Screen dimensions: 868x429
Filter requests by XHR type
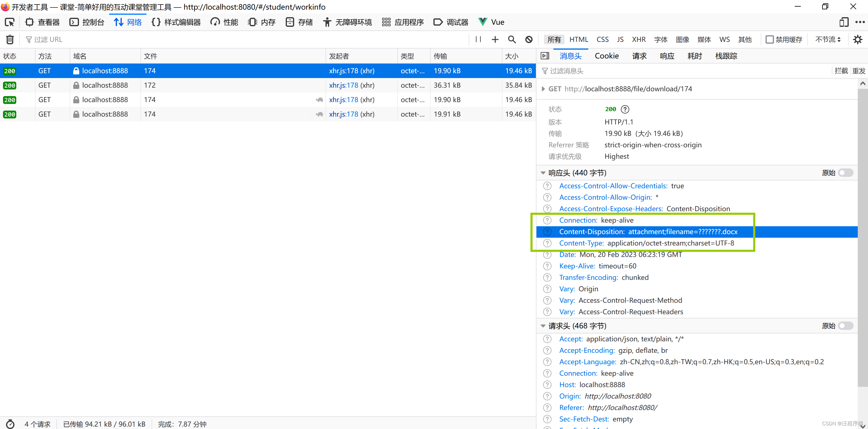[639, 39]
